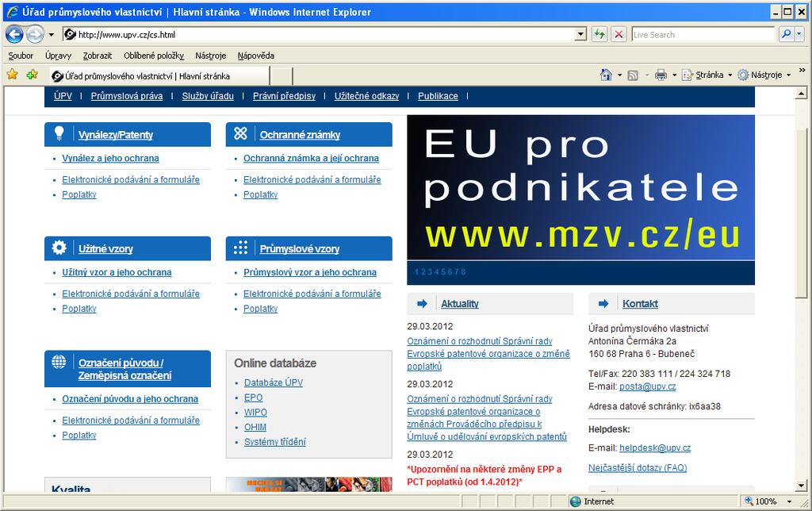Click the arrow icon beside Aktuality
The height and width of the screenshot is (511, 812).
pyautogui.click(x=422, y=304)
